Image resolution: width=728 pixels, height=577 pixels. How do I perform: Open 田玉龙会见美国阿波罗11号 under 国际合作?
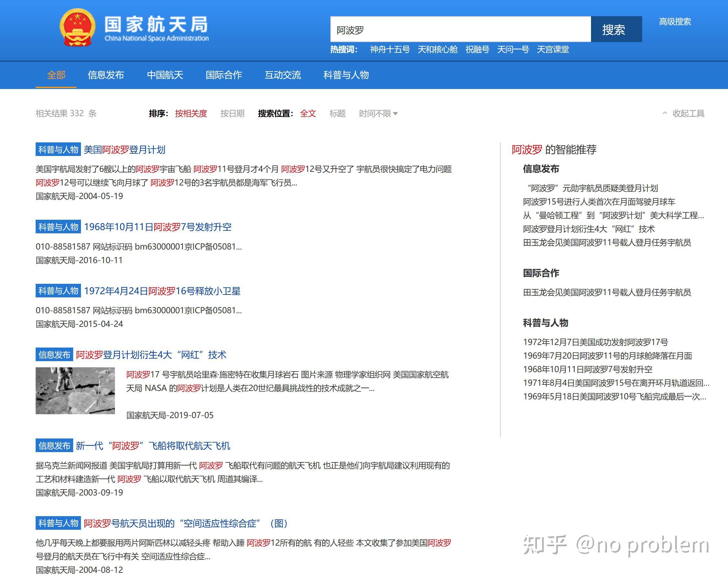point(607,292)
